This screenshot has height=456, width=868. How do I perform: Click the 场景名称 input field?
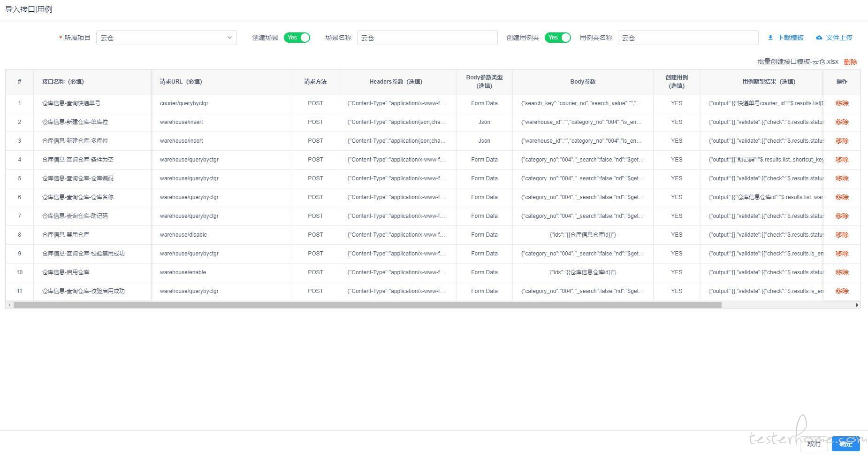point(427,38)
